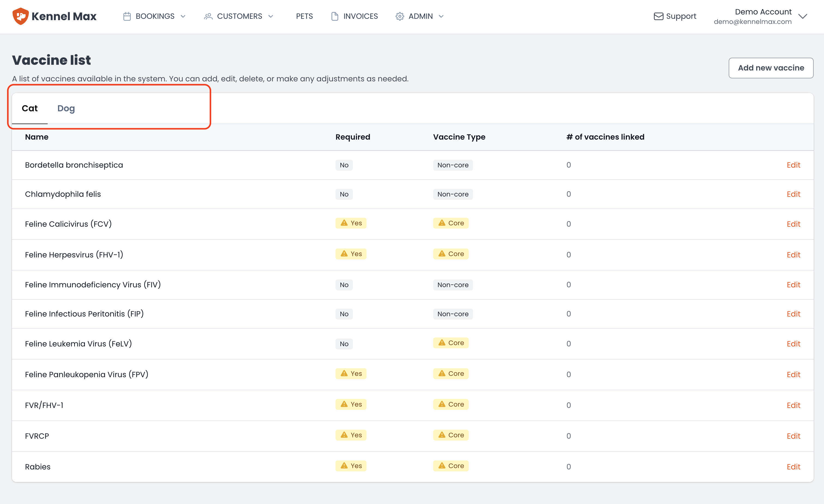Click the Feline Calicivirus Yes warning icon

(x=344, y=223)
